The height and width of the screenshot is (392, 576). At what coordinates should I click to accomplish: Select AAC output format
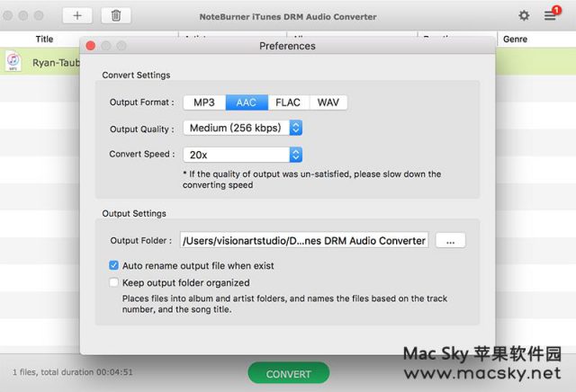point(247,102)
